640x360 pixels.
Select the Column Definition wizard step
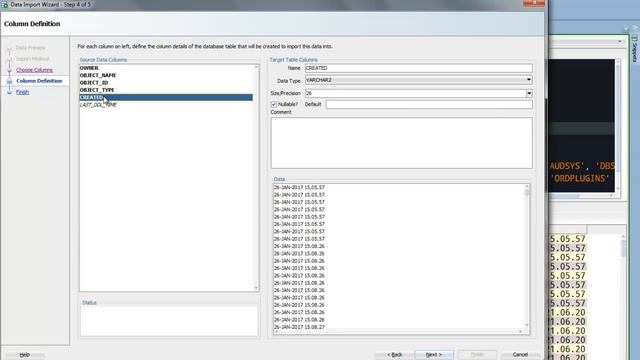click(39, 81)
